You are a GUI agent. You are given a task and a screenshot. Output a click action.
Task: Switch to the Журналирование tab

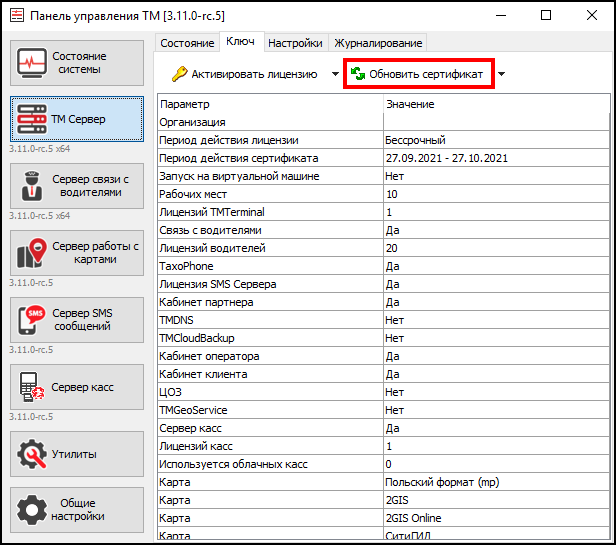[379, 43]
